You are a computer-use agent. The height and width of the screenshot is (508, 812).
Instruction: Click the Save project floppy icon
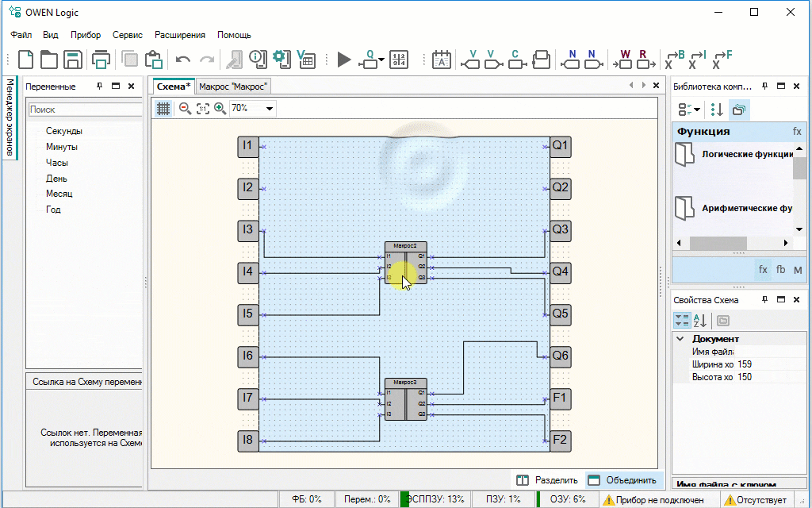pos(73,60)
